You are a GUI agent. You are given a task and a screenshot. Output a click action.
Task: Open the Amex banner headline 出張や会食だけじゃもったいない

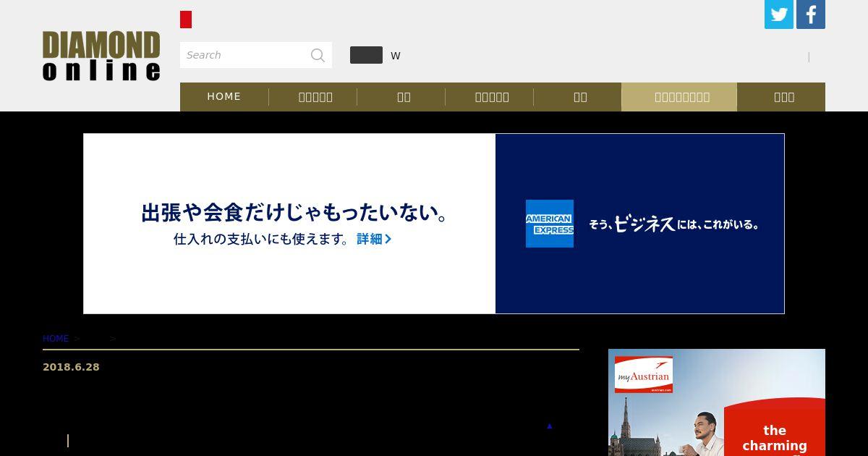coord(295,213)
